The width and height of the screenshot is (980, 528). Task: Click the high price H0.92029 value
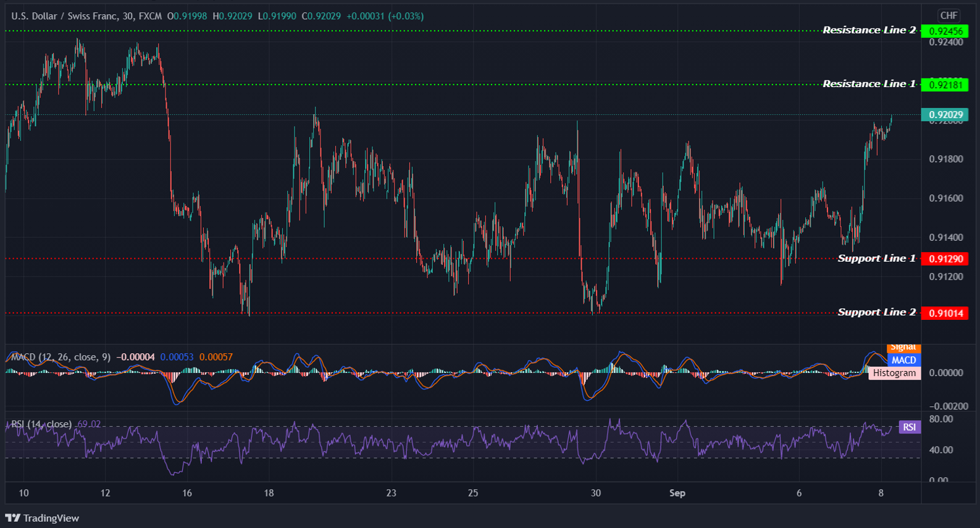(x=232, y=16)
